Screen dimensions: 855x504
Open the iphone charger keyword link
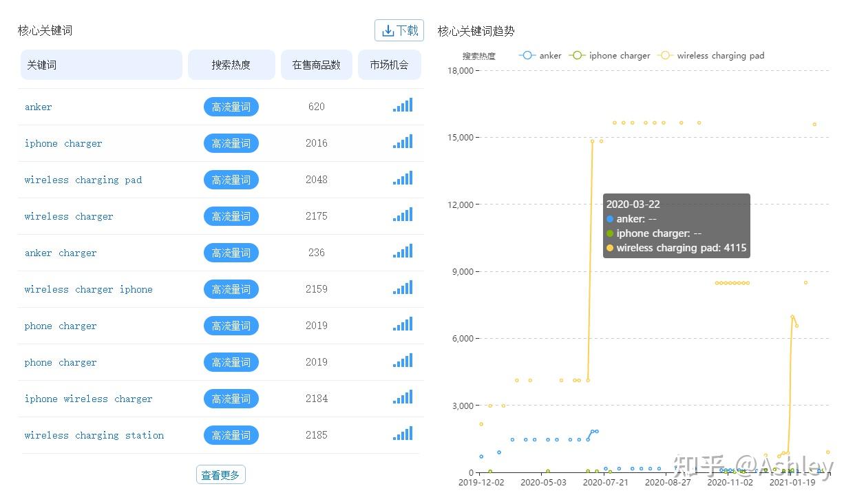pos(63,143)
